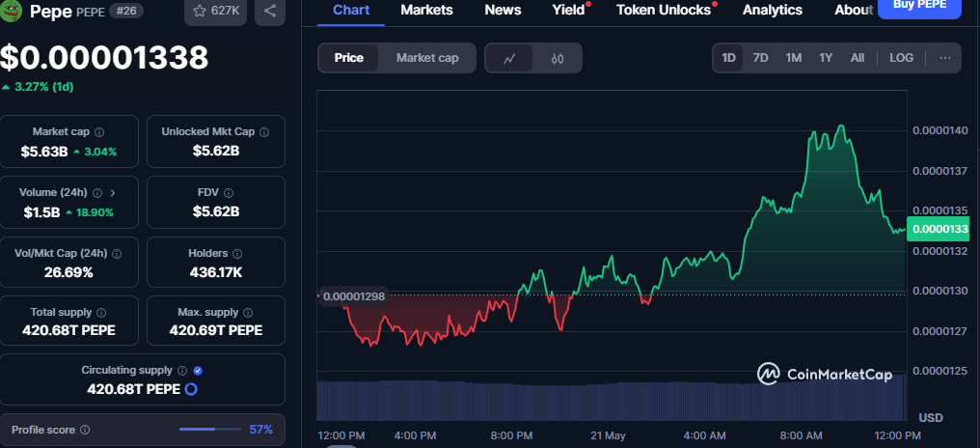Open the News tab
This screenshot has width=980, height=448.
coord(503,10)
